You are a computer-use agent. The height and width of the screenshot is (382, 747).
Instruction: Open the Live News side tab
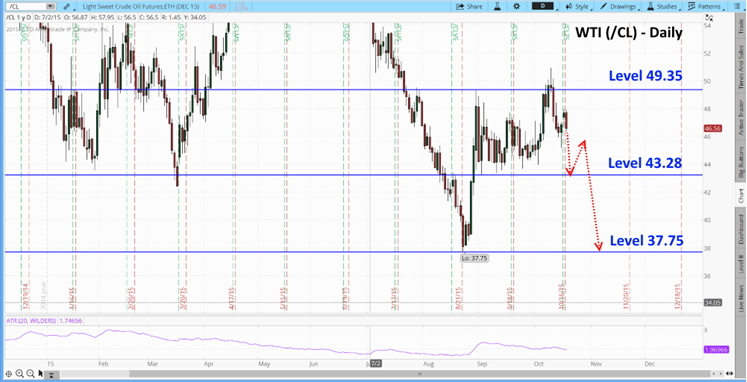click(x=741, y=297)
